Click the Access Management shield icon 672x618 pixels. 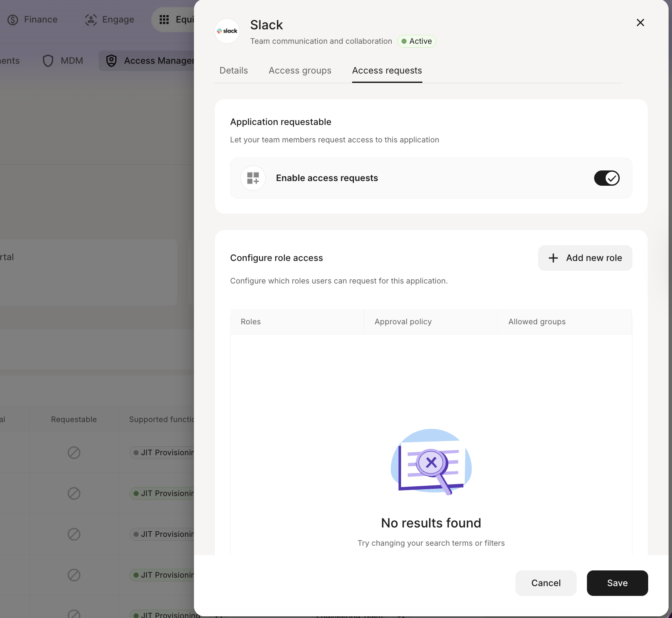pyautogui.click(x=111, y=61)
